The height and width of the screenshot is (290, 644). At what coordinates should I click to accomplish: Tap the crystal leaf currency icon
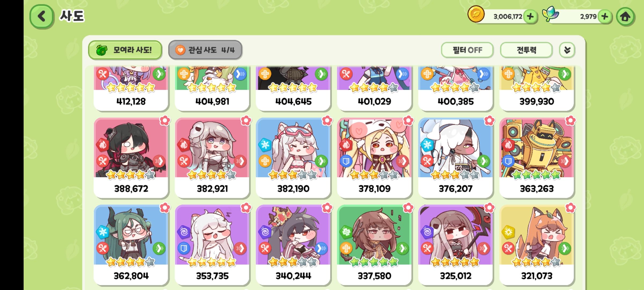pyautogui.click(x=550, y=14)
